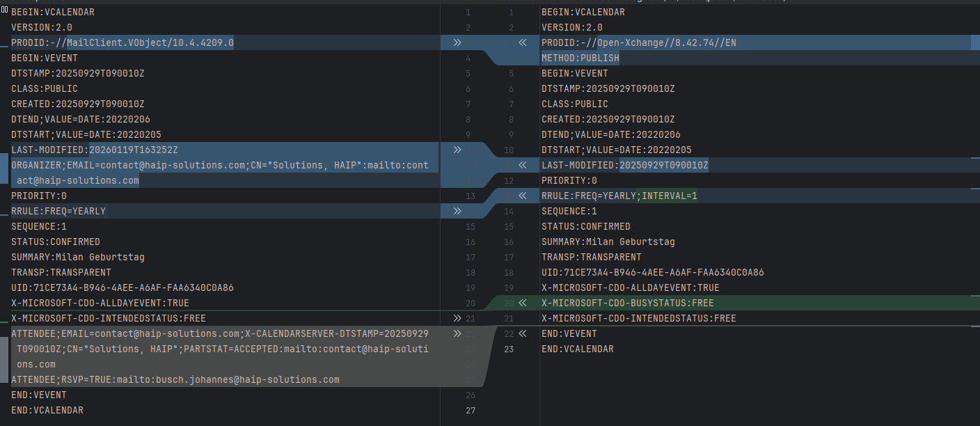Click left pane line number 27

point(471,410)
